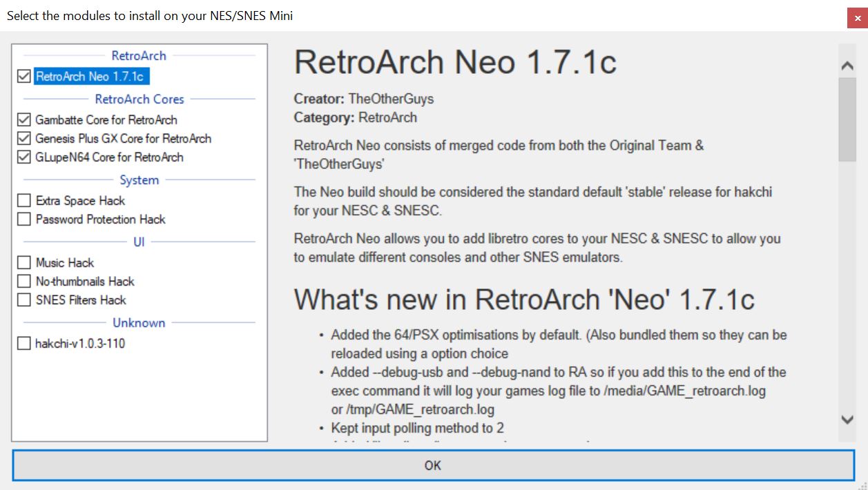This screenshot has width=868, height=490.
Task: Click the description scroll up arrow
Action: pos(847,66)
